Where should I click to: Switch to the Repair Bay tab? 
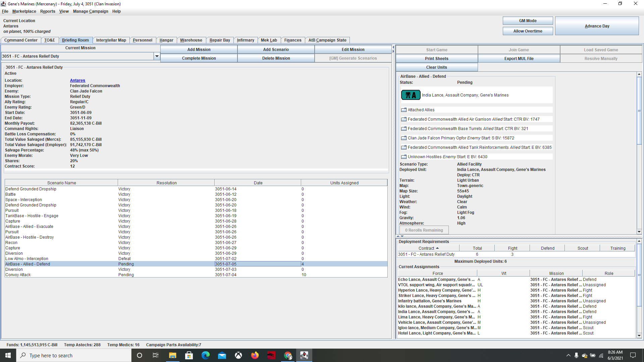pos(220,40)
